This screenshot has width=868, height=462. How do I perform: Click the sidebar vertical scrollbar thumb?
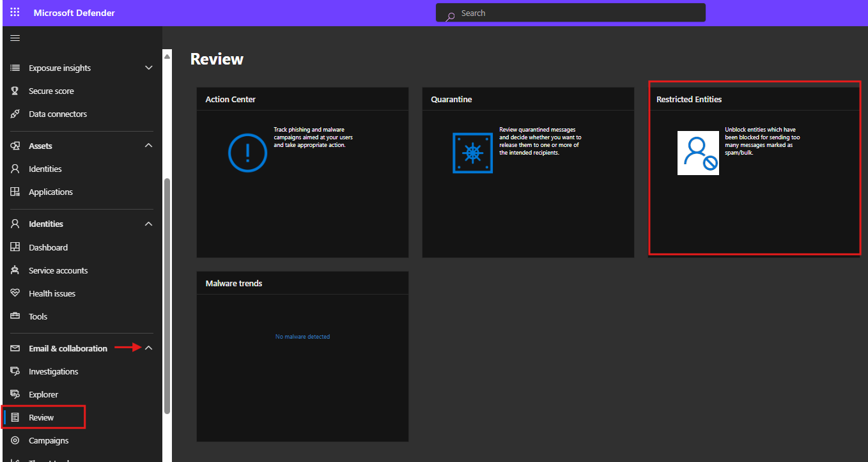pyautogui.click(x=167, y=296)
